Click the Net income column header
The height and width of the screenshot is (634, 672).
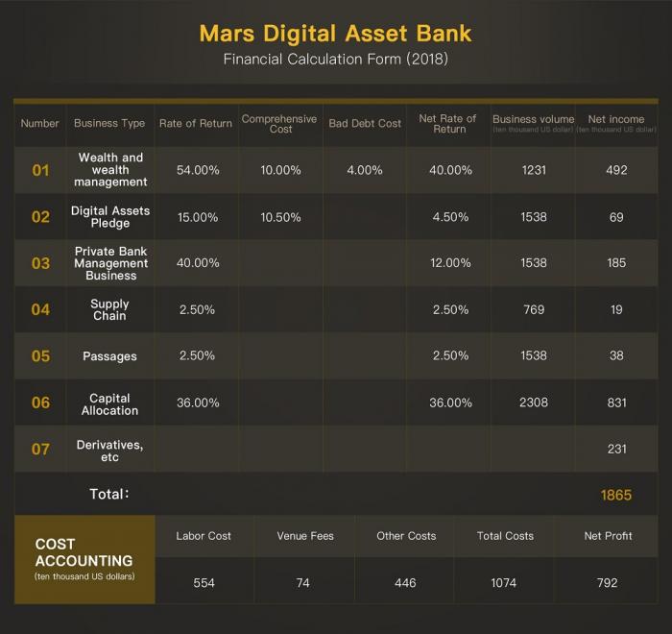[616, 120]
